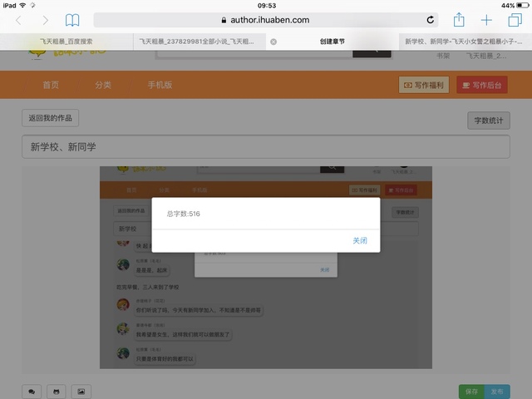This screenshot has height=399, width=532.
Task: Click the 字数统计 button
Action: (488, 120)
